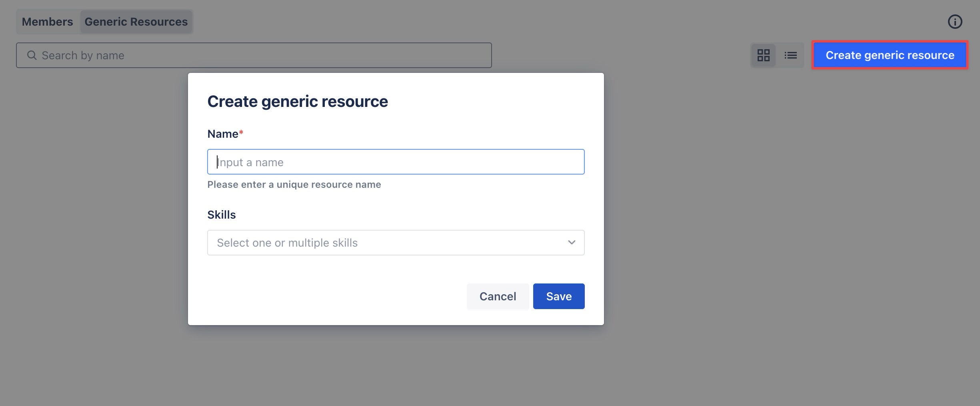The image size is (980, 406).
Task: Switch to grid card view
Action: tap(763, 55)
